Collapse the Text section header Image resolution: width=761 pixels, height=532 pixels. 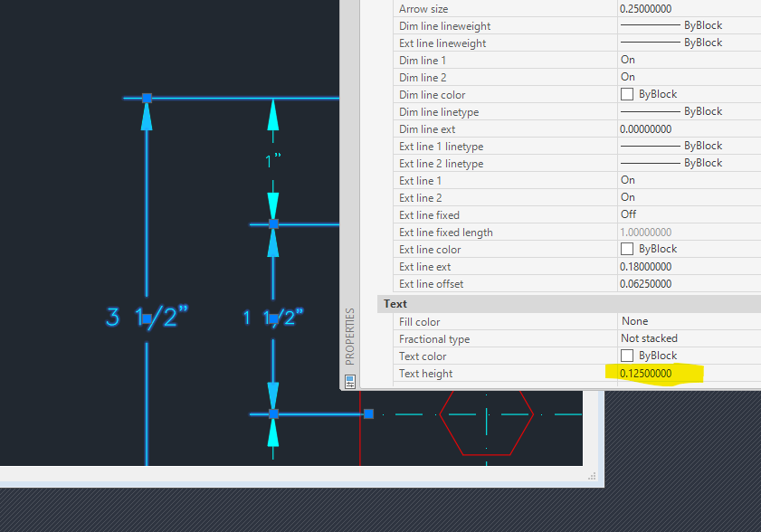tap(569, 304)
